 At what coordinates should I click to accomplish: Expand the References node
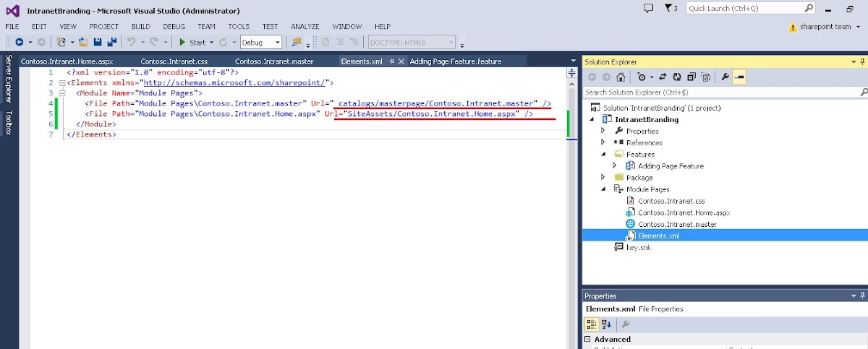click(x=604, y=142)
